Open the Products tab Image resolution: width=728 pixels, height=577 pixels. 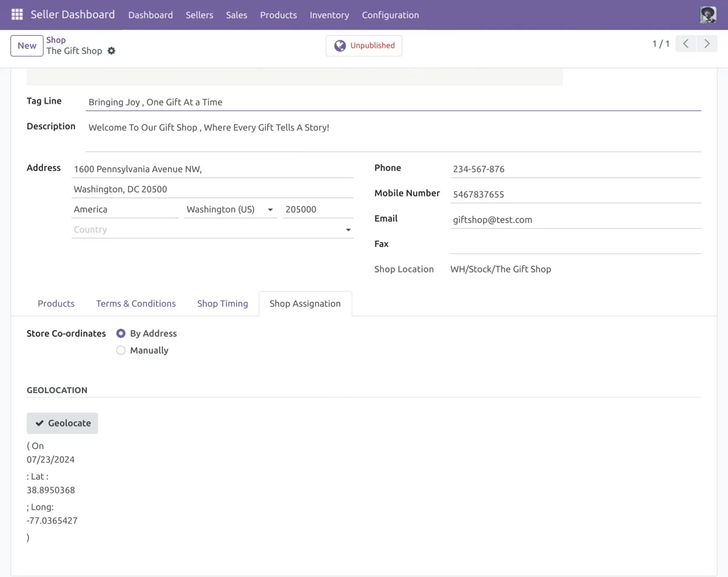point(56,303)
